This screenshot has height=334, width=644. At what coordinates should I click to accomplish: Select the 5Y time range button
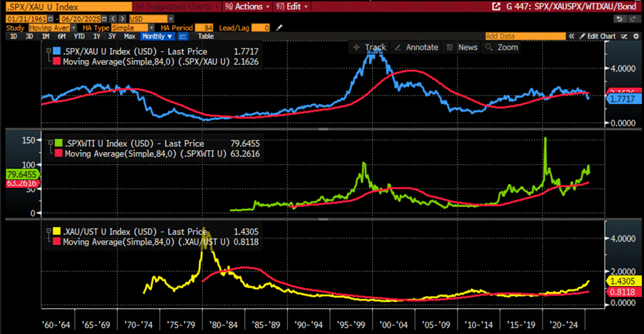[112, 36]
